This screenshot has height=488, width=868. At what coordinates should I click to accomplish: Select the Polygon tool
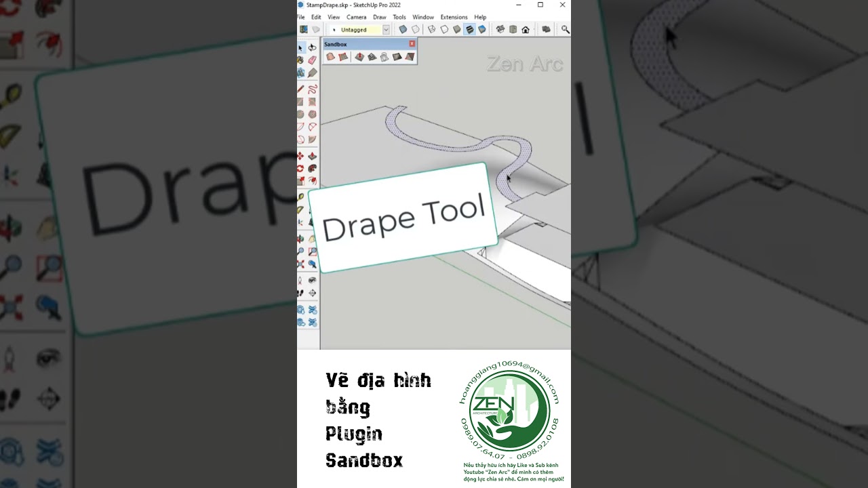(312, 115)
